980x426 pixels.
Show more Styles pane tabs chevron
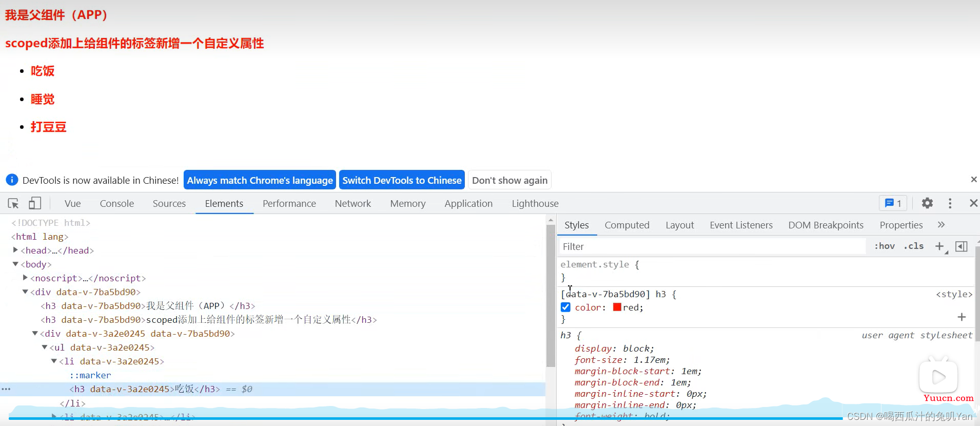941,225
